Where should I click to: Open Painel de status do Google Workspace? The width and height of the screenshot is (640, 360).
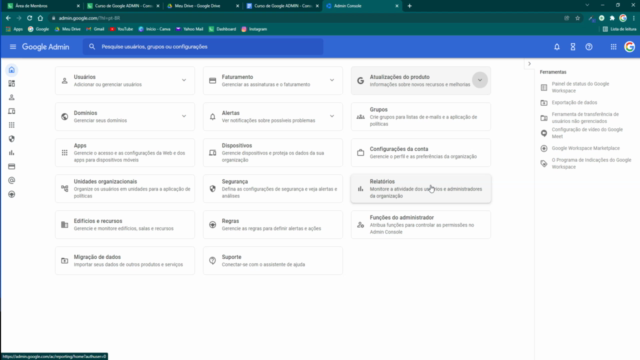(580, 87)
